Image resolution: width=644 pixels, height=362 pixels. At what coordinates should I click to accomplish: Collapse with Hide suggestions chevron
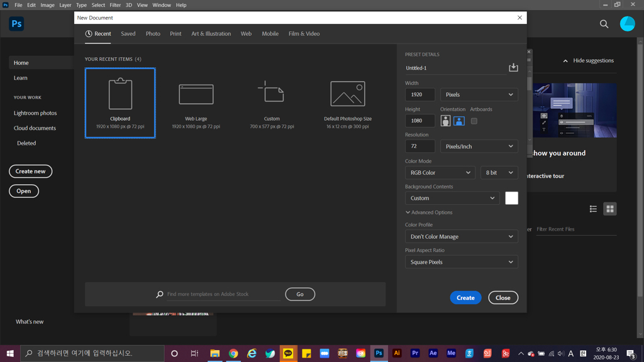(565, 61)
